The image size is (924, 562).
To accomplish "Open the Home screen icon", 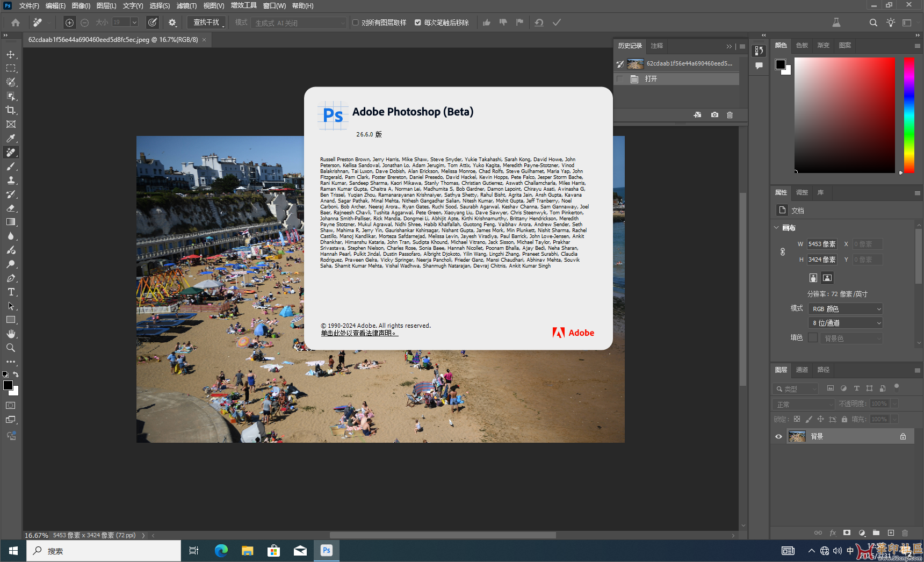I will click(16, 23).
